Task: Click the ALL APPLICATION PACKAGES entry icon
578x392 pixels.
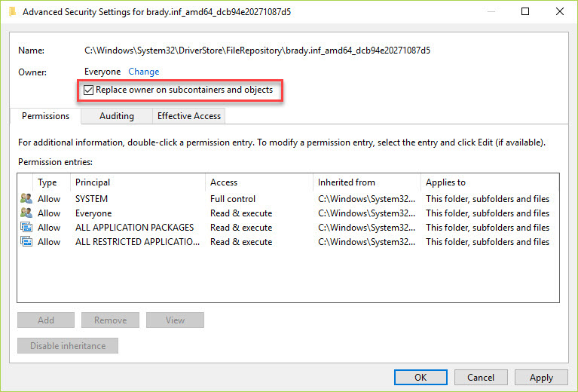Action: pos(26,228)
